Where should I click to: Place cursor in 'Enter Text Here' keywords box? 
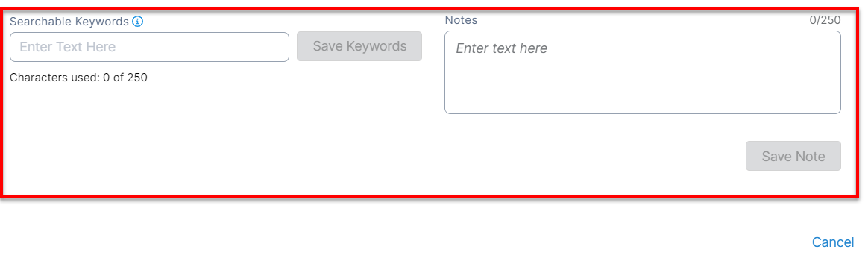149,47
